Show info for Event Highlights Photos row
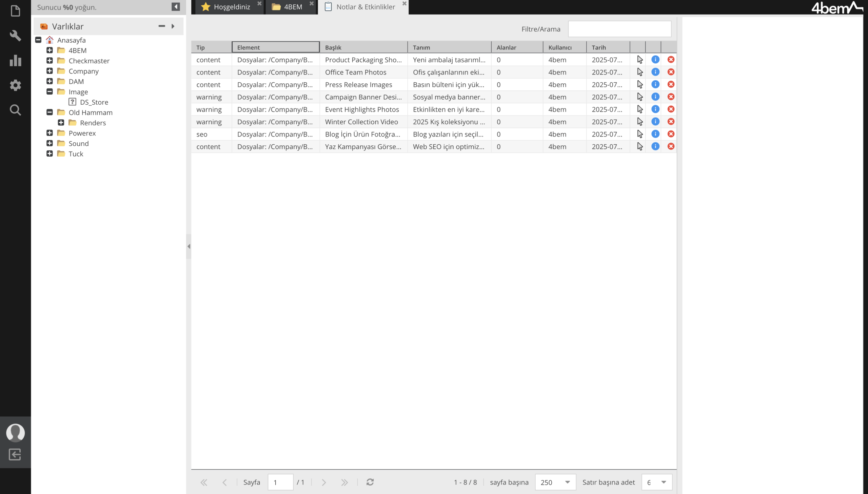 655,109
